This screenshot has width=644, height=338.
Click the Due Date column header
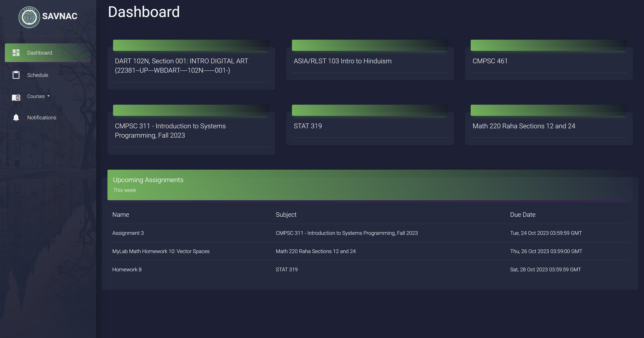[x=523, y=214]
